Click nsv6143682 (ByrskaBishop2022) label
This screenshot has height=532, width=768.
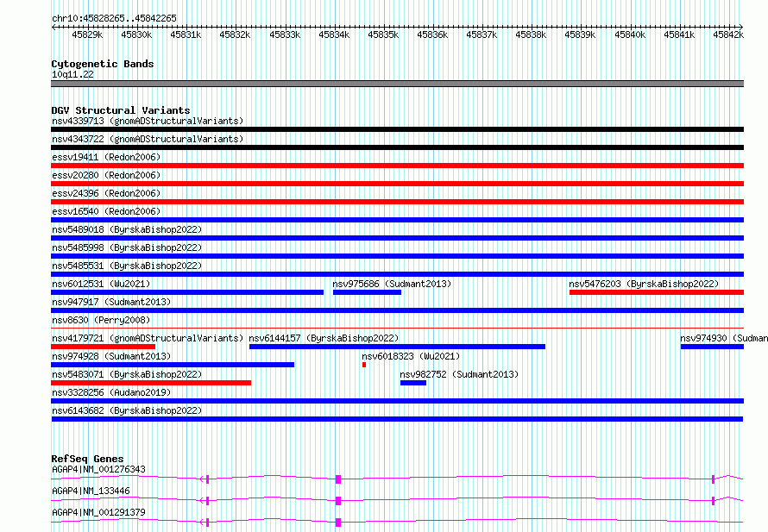pyautogui.click(x=127, y=410)
